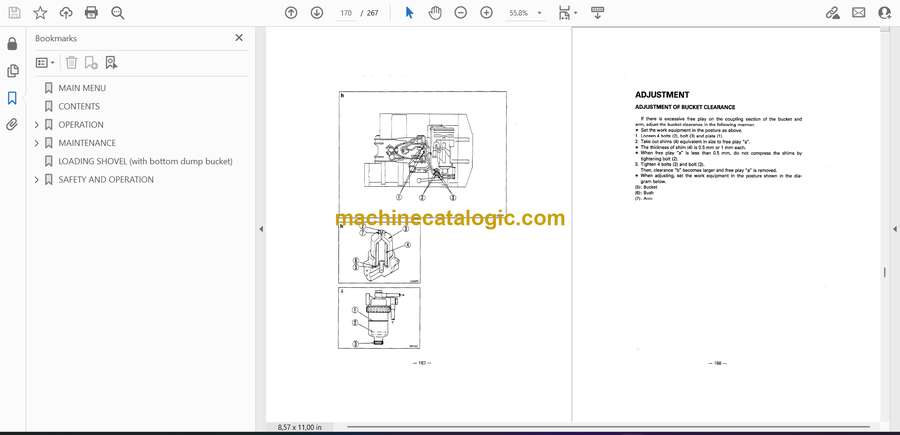Select the SAFETY AND OPERATION bookmark
900x435 pixels.
tap(106, 180)
